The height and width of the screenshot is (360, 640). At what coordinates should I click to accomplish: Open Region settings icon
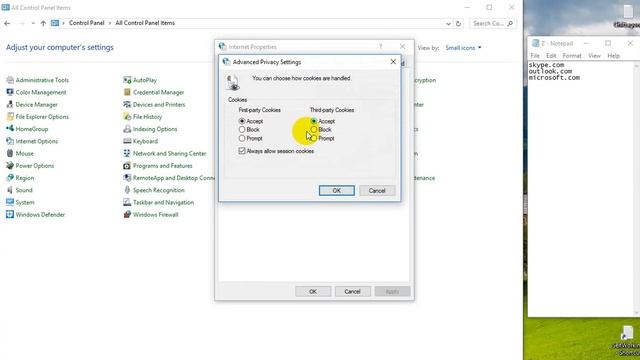click(x=10, y=178)
